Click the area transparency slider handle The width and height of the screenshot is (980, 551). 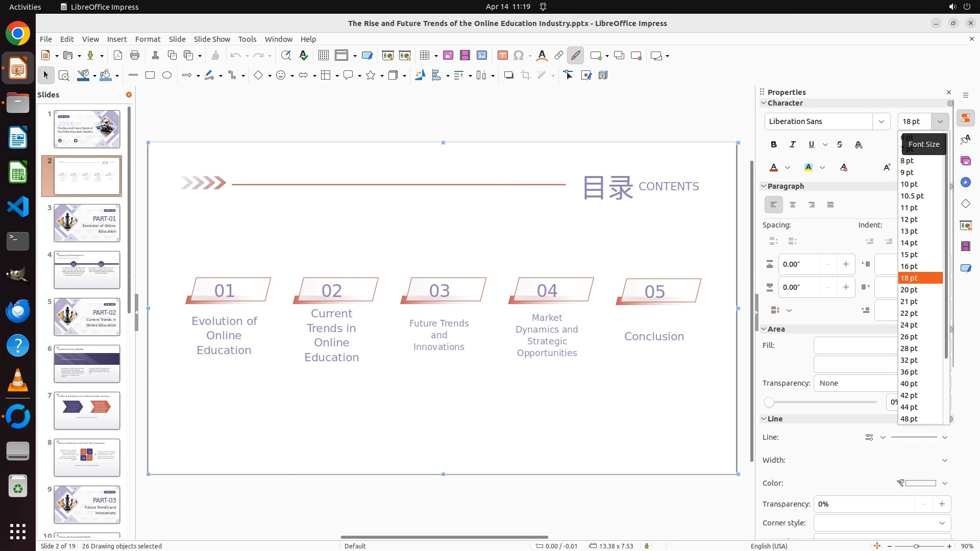pos(769,402)
